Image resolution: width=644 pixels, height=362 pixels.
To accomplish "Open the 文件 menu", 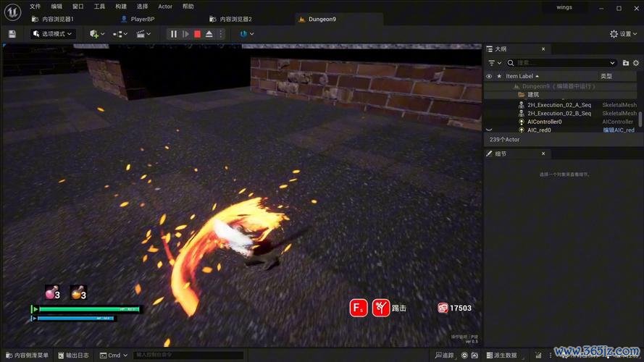I will coord(35,7).
